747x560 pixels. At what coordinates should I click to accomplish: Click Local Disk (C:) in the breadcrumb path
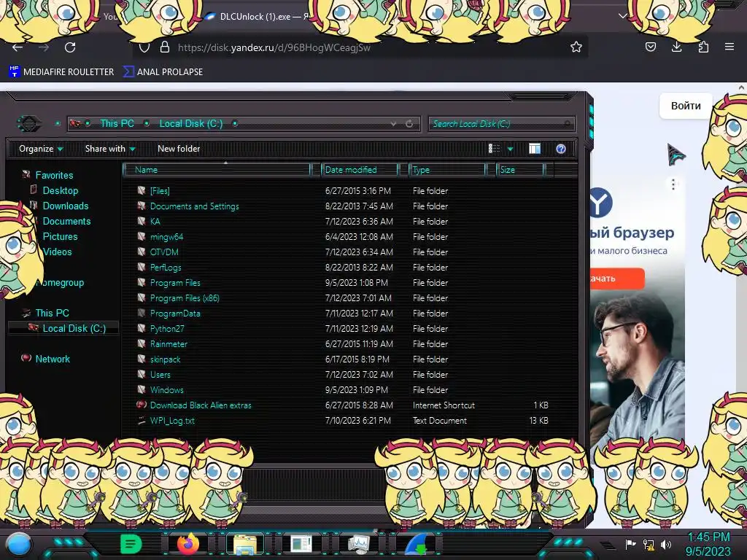[x=190, y=123]
